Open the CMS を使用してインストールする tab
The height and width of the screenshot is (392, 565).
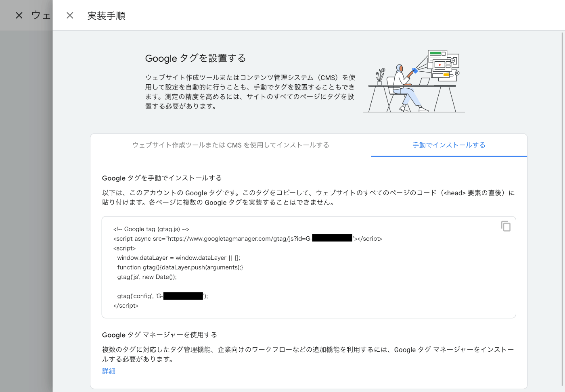click(231, 145)
